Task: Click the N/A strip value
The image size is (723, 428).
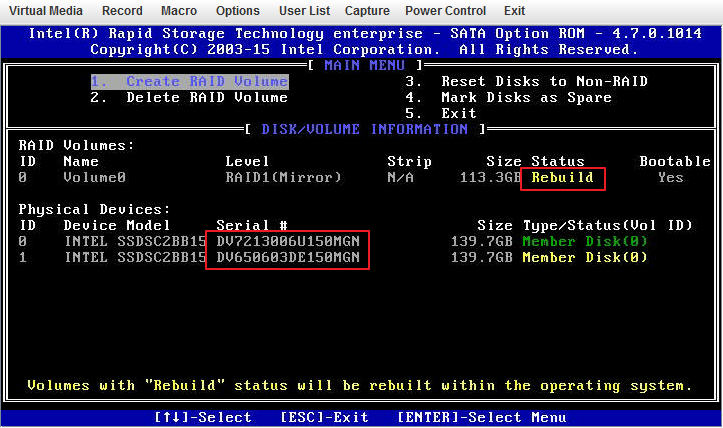Action: [x=400, y=178]
